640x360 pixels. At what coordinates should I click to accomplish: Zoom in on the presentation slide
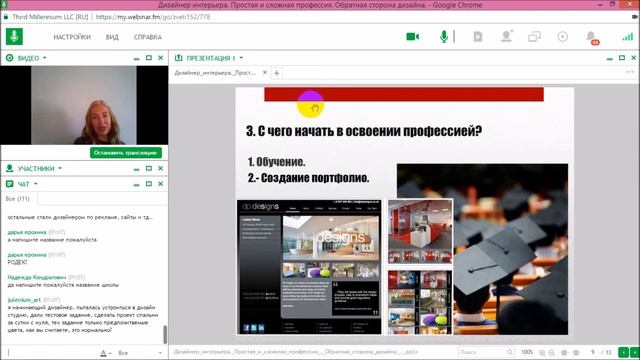(x=542, y=352)
